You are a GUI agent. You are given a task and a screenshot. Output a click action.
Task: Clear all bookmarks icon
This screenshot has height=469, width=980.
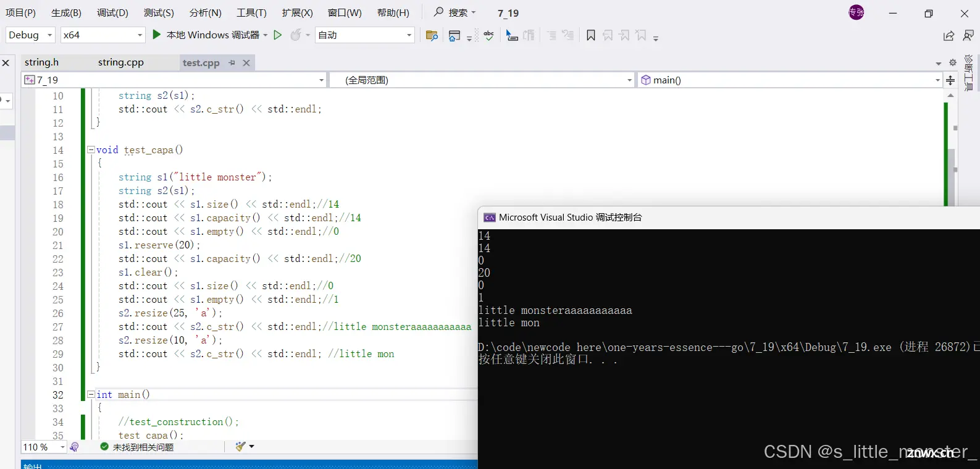click(x=641, y=35)
